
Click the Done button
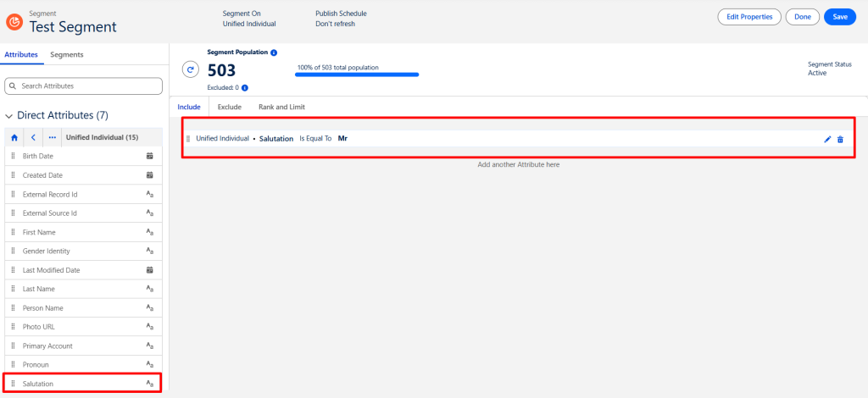[x=802, y=17]
